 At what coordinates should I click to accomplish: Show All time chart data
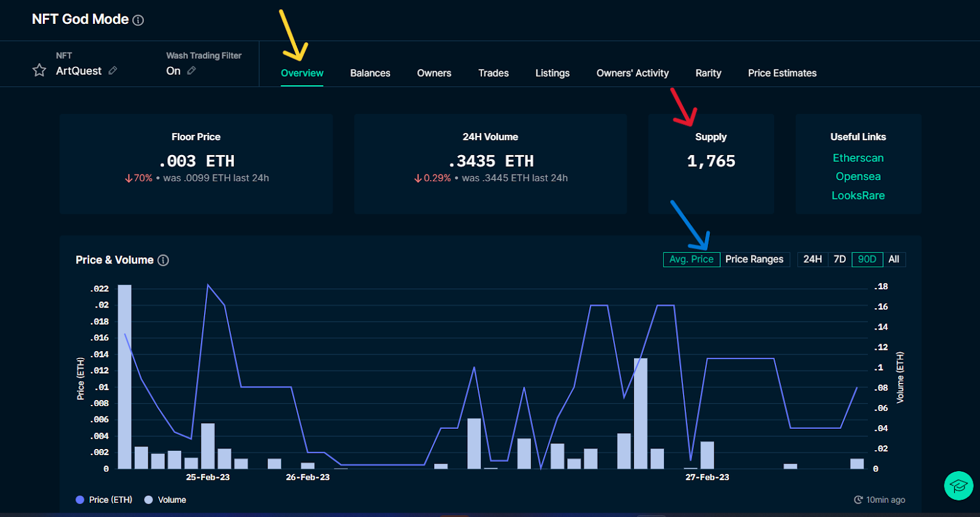pyautogui.click(x=894, y=259)
